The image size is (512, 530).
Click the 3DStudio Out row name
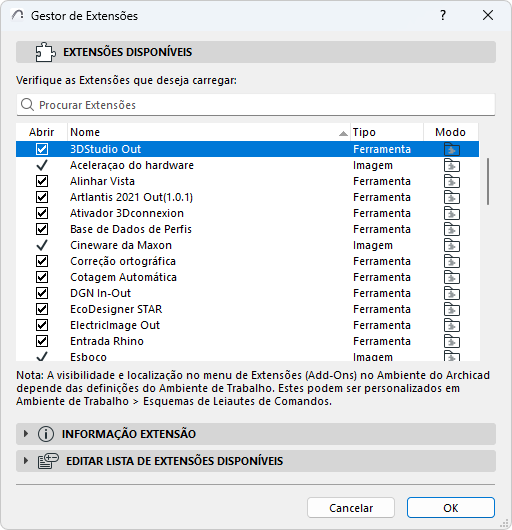[x=105, y=149]
